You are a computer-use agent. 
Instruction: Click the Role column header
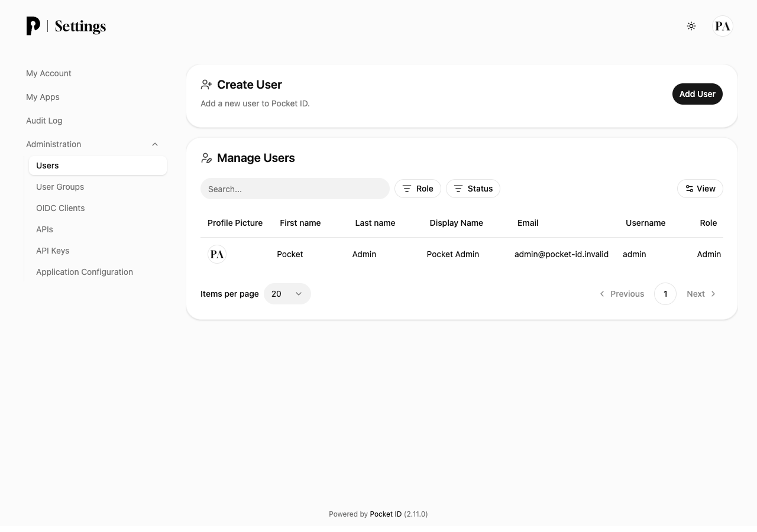(x=709, y=223)
